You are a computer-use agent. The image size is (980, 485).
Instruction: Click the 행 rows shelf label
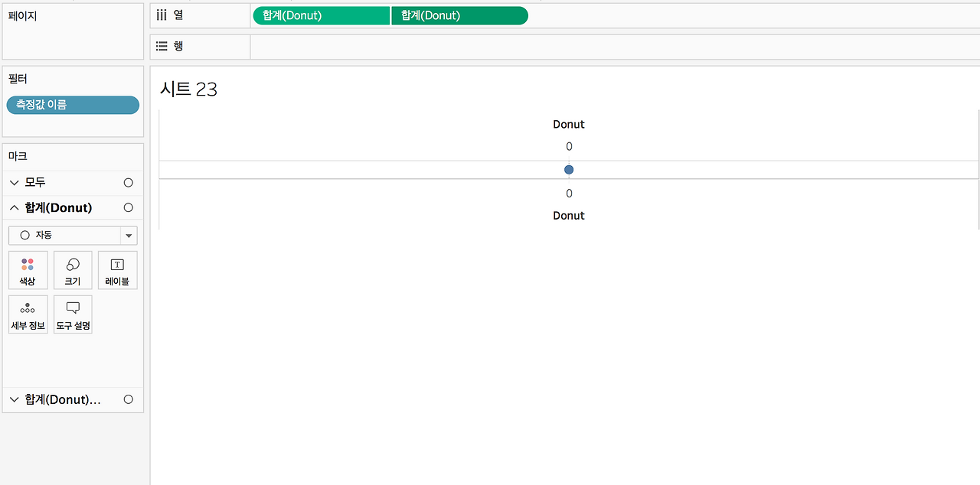point(178,46)
